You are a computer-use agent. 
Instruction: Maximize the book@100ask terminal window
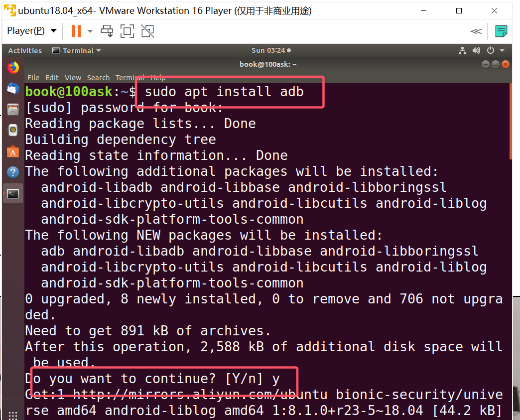tap(496, 64)
